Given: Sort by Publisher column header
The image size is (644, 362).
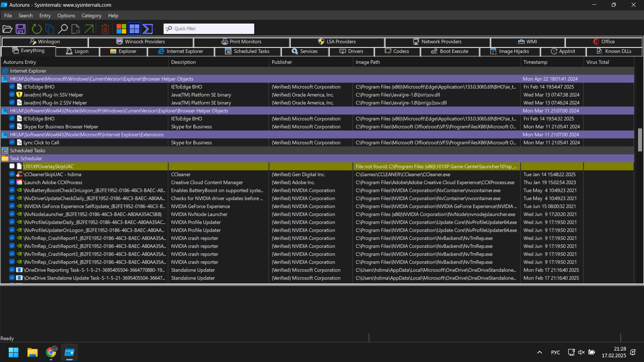Looking at the screenshot, I should 311,62.
